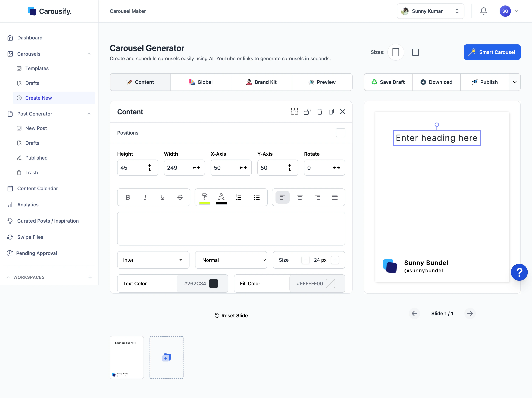532x398 pixels.
Task: Switch to the Brand Kit tab
Action: click(261, 82)
